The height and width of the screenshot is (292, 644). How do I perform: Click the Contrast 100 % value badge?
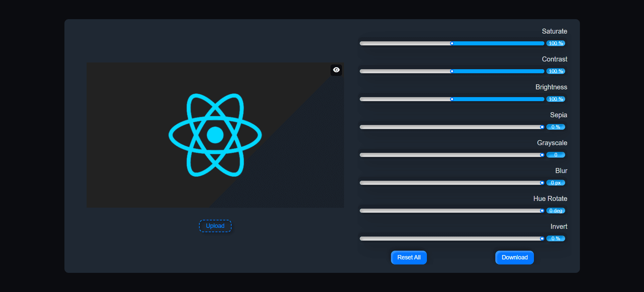[556, 71]
